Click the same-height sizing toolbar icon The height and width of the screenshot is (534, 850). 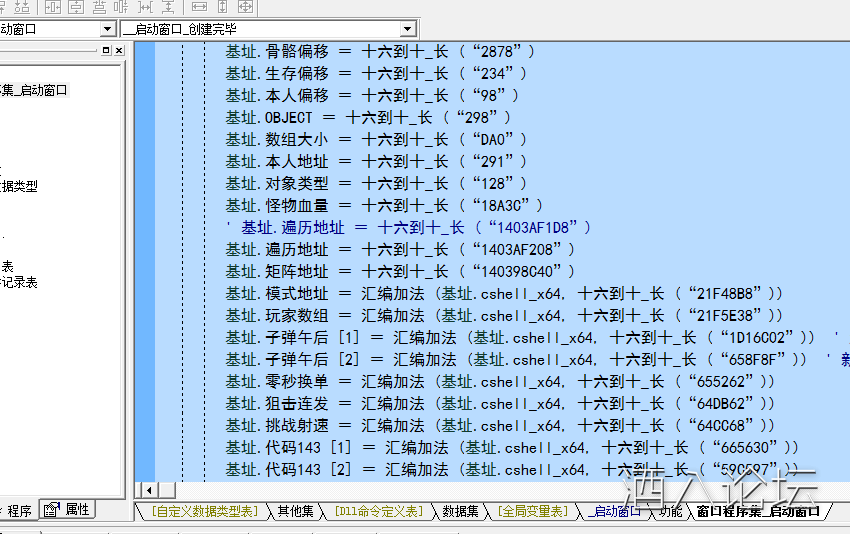coord(222,7)
